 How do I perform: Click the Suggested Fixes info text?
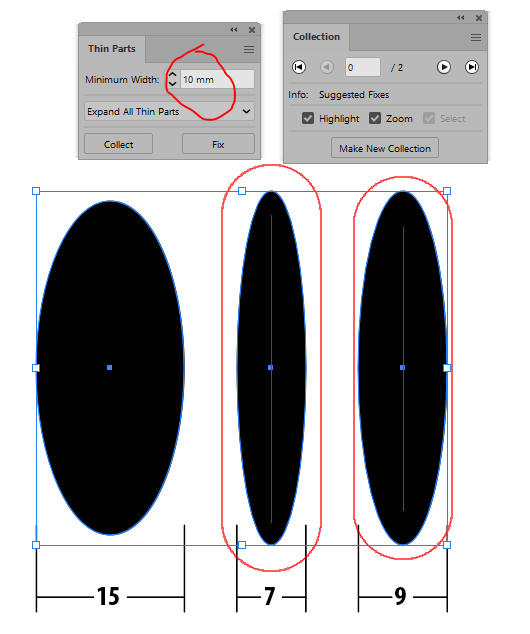(x=354, y=95)
